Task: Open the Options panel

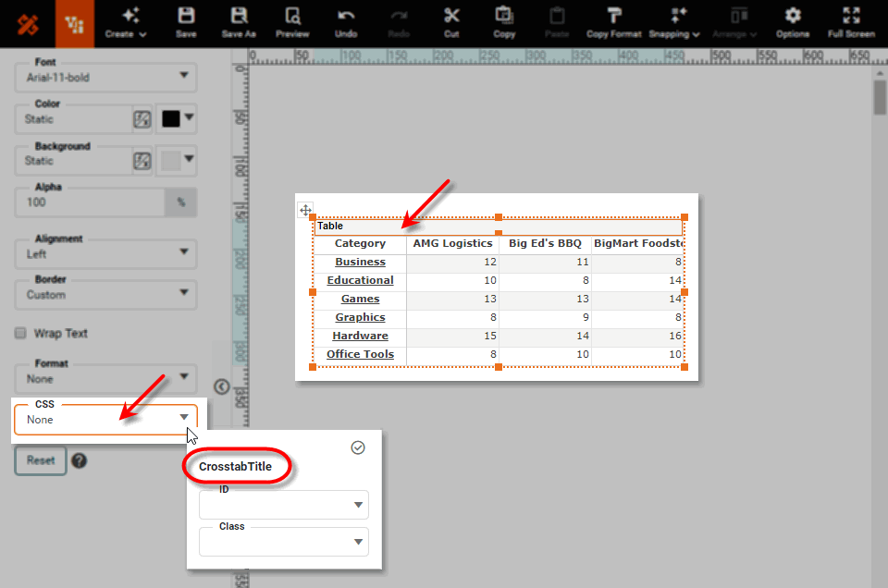Action: coord(792,18)
